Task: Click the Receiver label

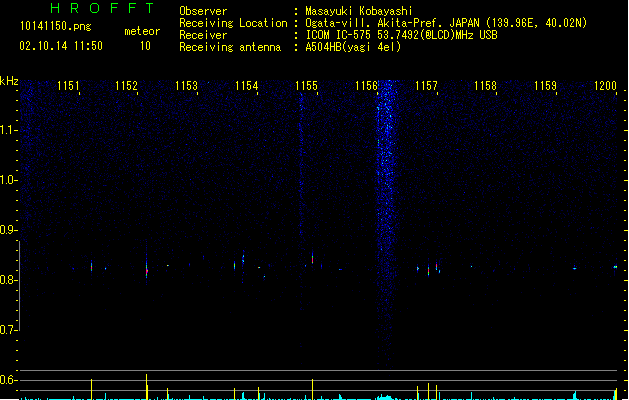Action: (203, 35)
